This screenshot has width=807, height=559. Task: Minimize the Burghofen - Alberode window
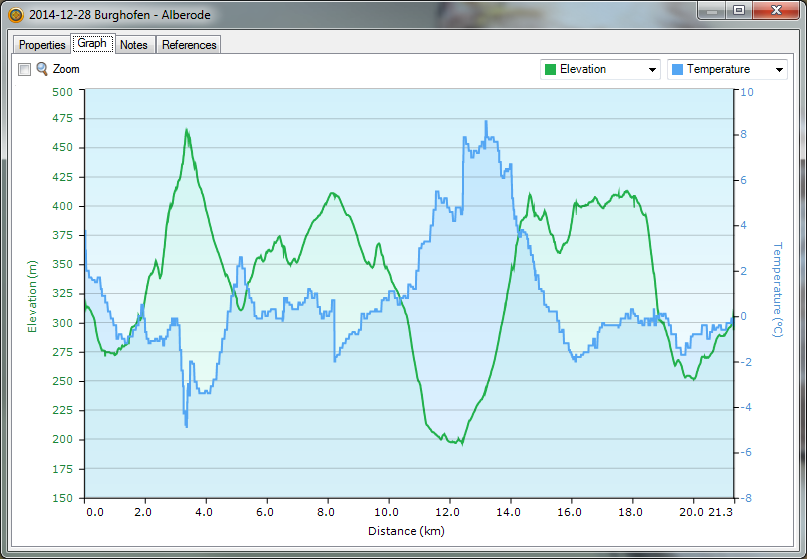(x=711, y=10)
